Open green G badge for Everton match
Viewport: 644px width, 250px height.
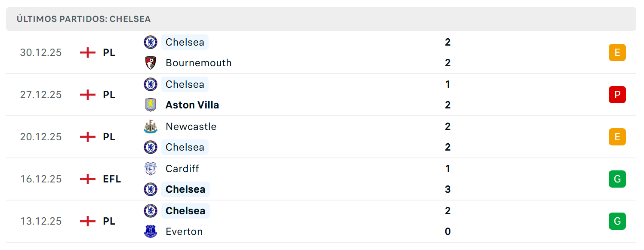pos(617,221)
